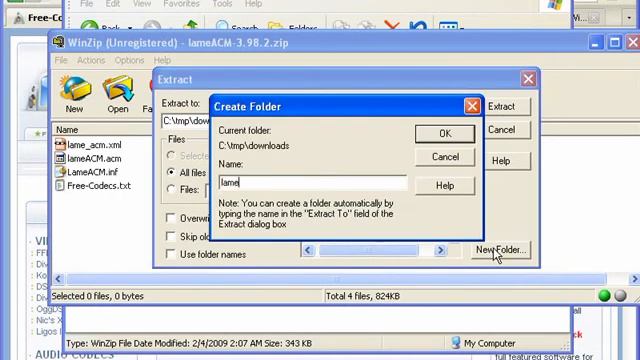This screenshot has height=360, width=640.
Task: Click the gray status light icon
Action: click(x=620, y=296)
